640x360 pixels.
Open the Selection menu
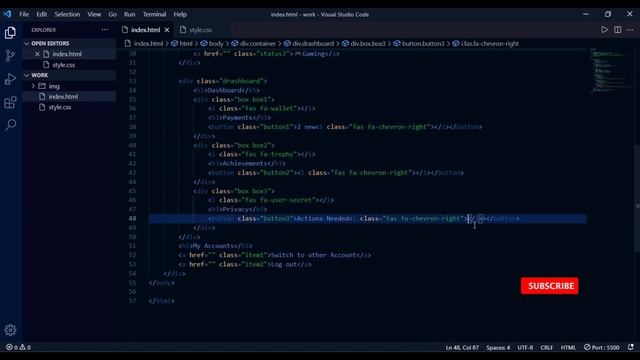pyautogui.click(x=67, y=14)
